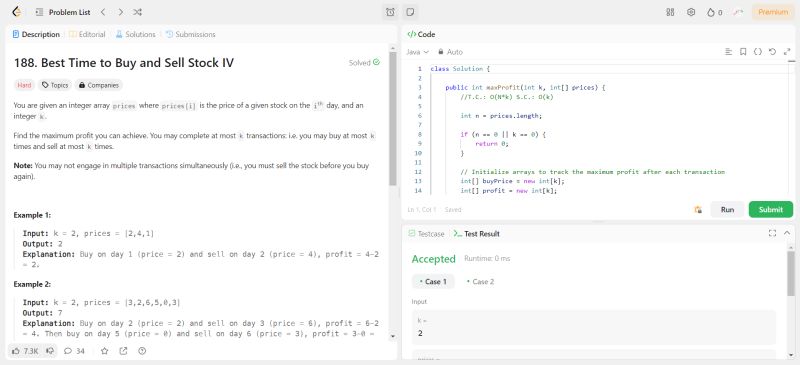The height and width of the screenshot is (365, 800).
Task: Click code line 'class Solution {'
Action: (x=460, y=69)
